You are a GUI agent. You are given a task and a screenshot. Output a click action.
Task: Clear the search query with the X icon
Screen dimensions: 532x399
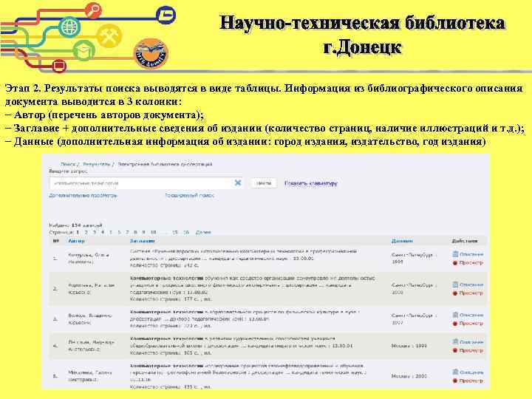pos(238,183)
